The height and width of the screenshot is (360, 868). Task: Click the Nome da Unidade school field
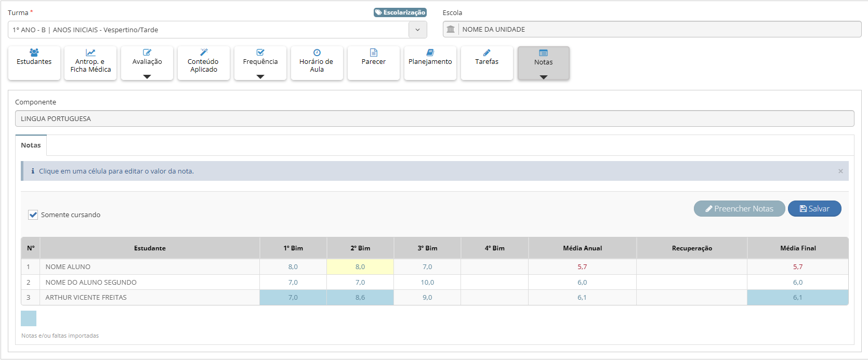click(652, 30)
